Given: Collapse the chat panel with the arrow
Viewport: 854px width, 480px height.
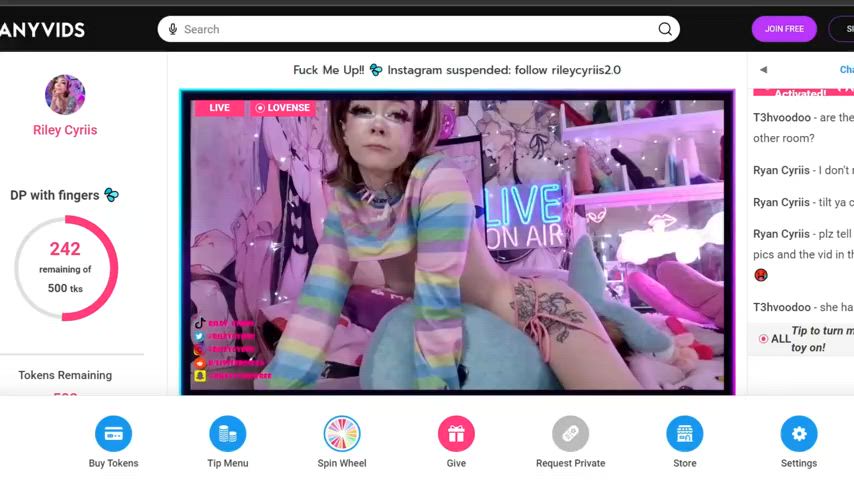Looking at the screenshot, I should click(x=763, y=70).
